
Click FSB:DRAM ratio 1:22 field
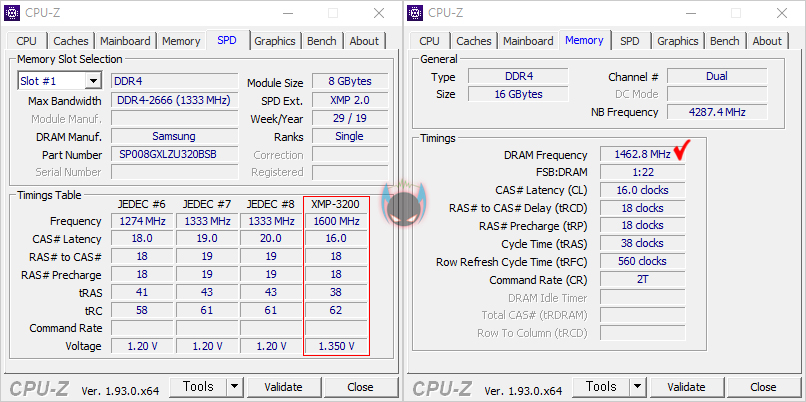tap(643, 172)
